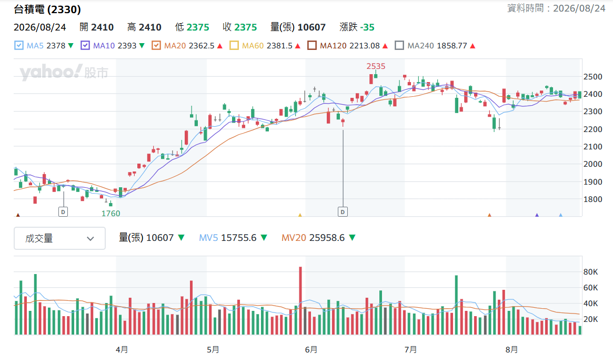
Task: Click the 收 2375 closing price
Action: pyautogui.click(x=239, y=27)
